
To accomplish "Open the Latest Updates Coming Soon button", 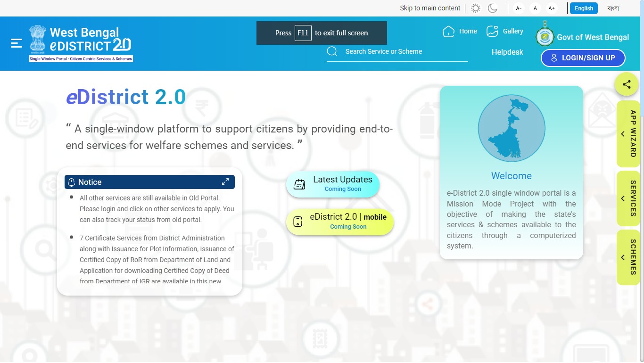I will coord(333,184).
